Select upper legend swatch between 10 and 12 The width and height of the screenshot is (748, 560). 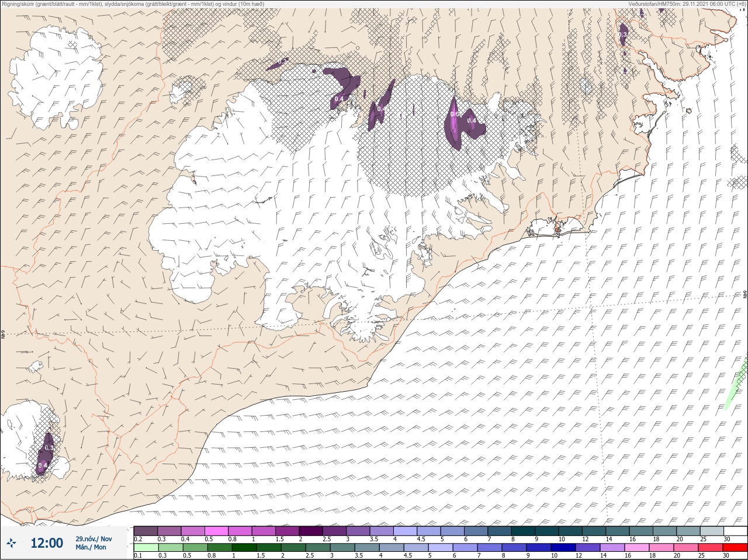point(570,531)
